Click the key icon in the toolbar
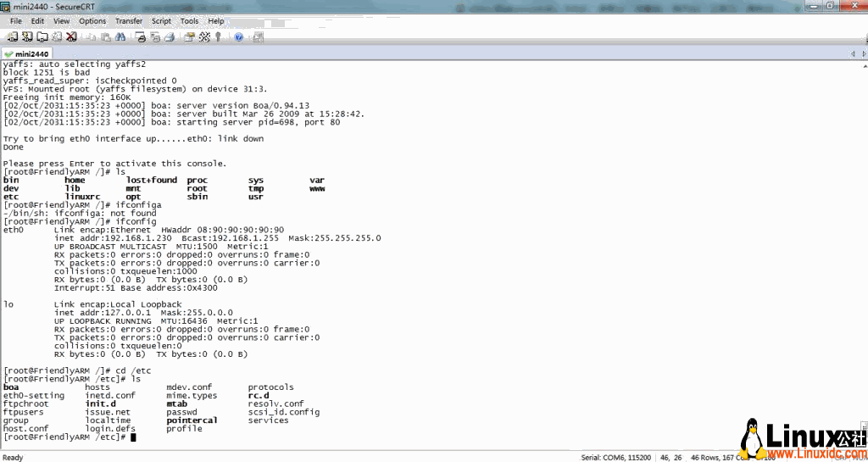The image size is (868, 462). coord(218,37)
